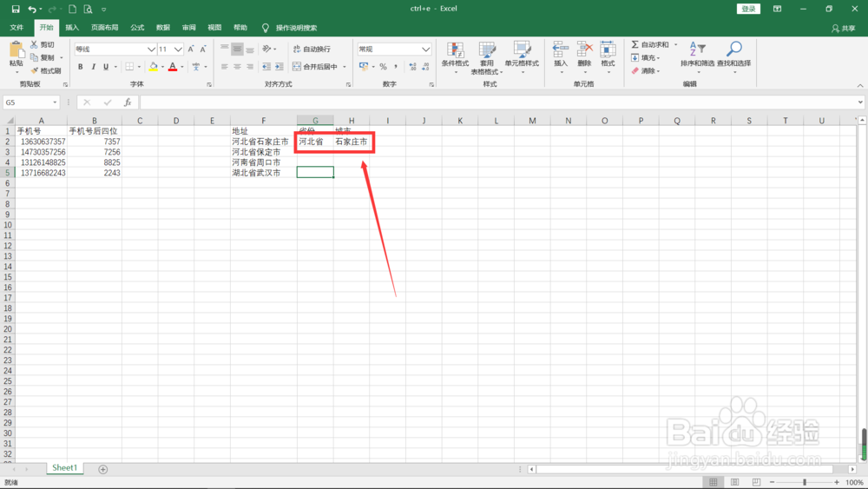Toggle italic formatting
This screenshot has width=868, height=489.
(x=93, y=67)
